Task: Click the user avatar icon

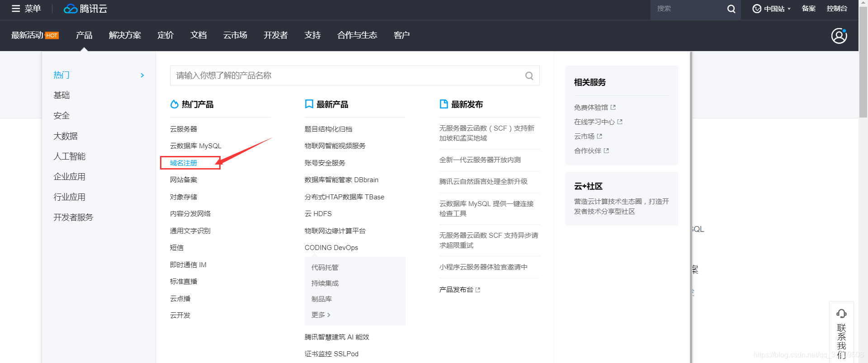Action: (839, 36)
